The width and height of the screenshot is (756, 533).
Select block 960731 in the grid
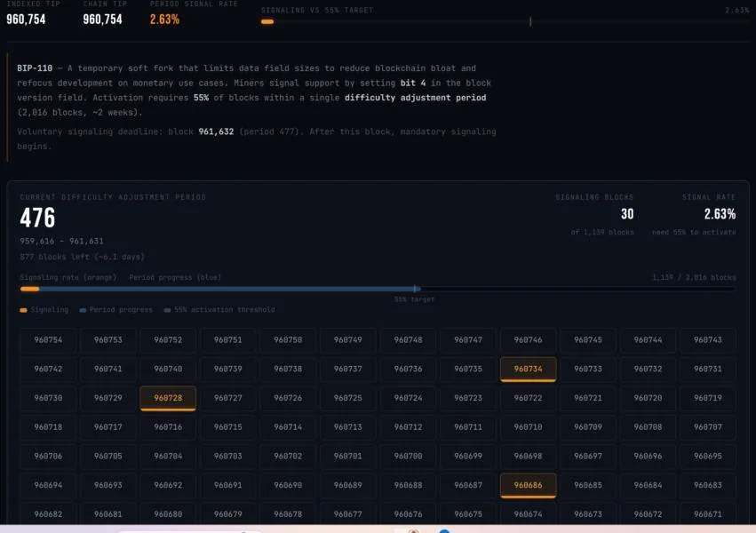click(x=708, y=370)
